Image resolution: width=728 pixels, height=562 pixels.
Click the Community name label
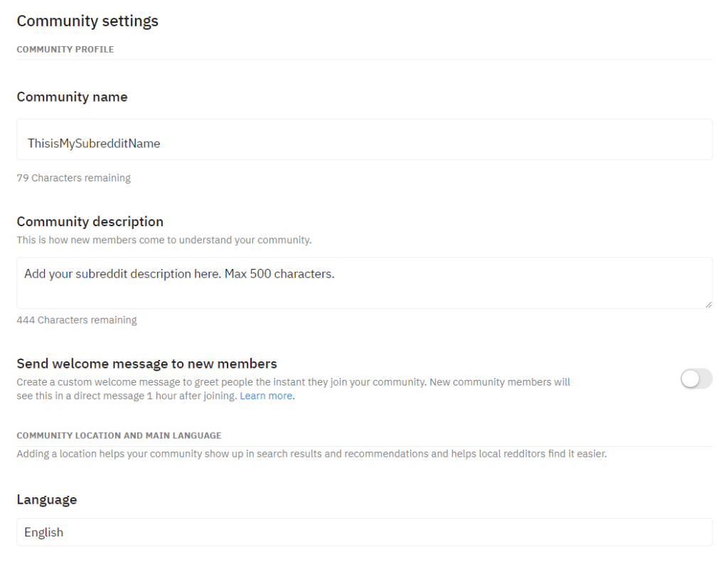coord(72,97)
